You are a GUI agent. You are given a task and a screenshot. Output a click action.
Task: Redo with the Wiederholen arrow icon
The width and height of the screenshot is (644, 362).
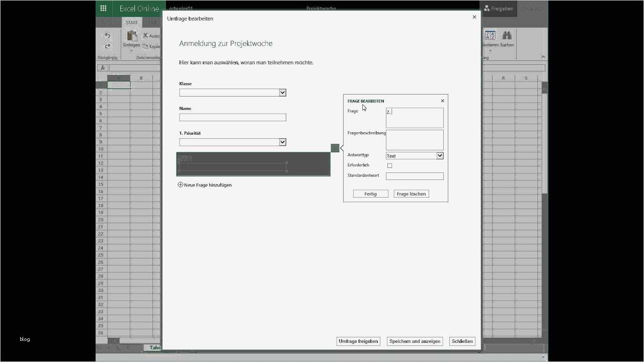coord(107,46)
